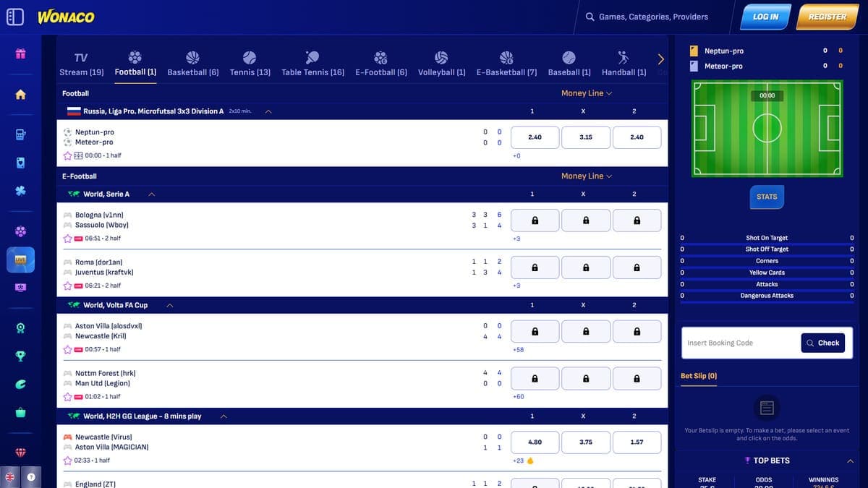The height and width of the screenshot is (488, 868).
Task: Open the playing card icon in sidebar
Action: pyautogui.click(x=21, y=163)
